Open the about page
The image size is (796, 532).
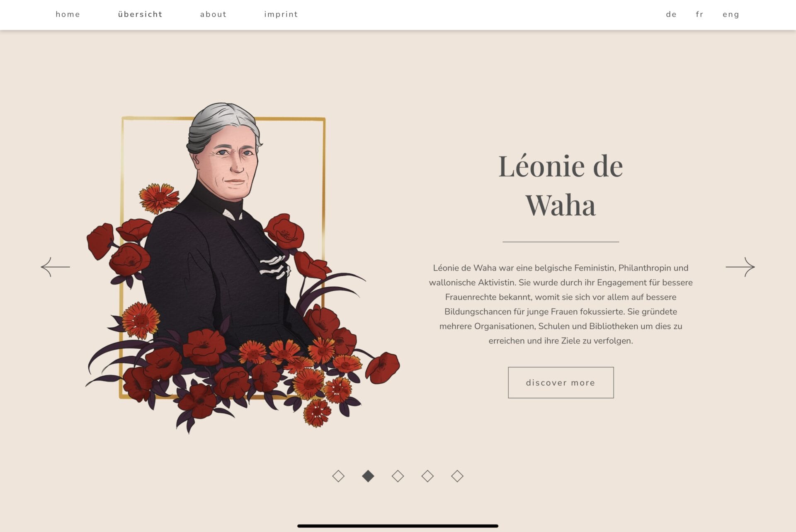click(x=214, y=15)
